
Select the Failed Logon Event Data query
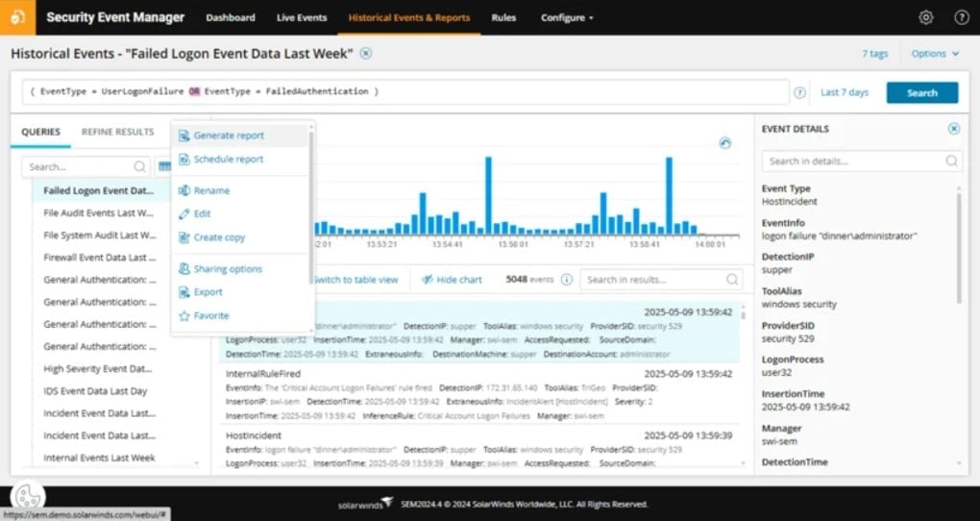[x=101, y=190]
